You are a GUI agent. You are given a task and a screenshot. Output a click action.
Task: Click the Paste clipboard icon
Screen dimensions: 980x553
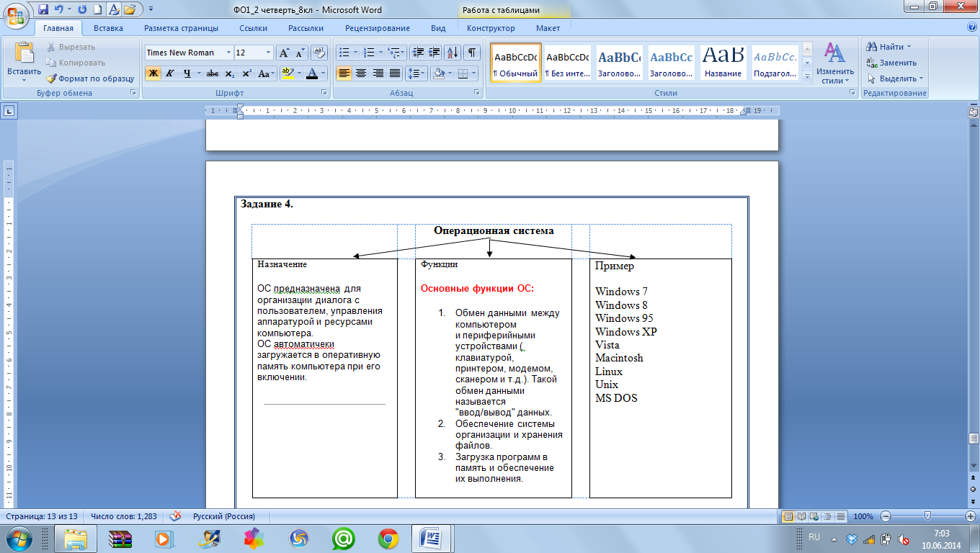[x=24, y=54]
